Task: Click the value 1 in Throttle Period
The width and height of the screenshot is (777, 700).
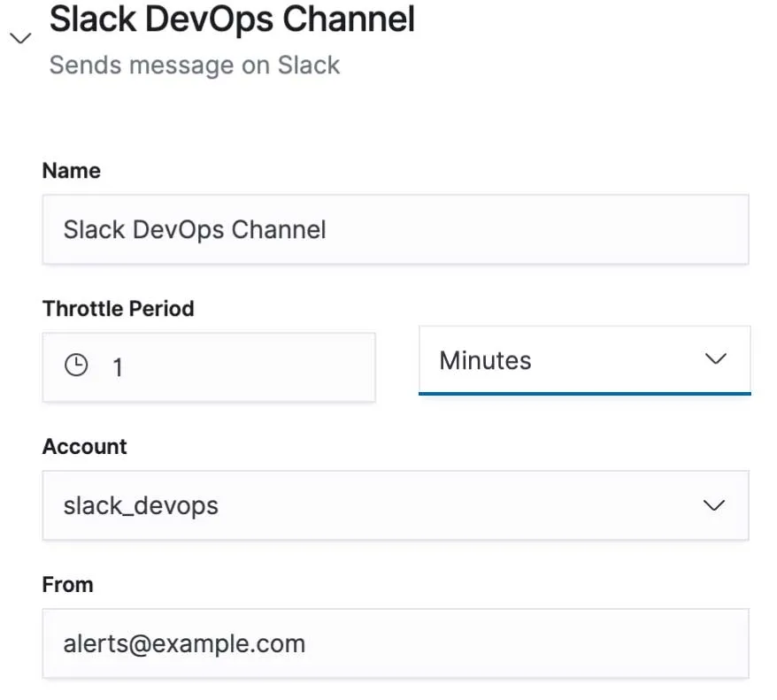Action: 118,367
